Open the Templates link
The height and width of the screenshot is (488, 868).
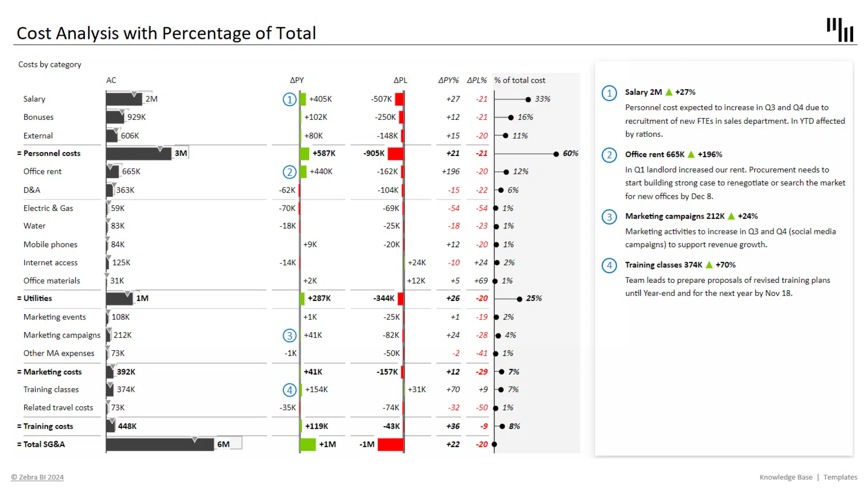[840, 477]
